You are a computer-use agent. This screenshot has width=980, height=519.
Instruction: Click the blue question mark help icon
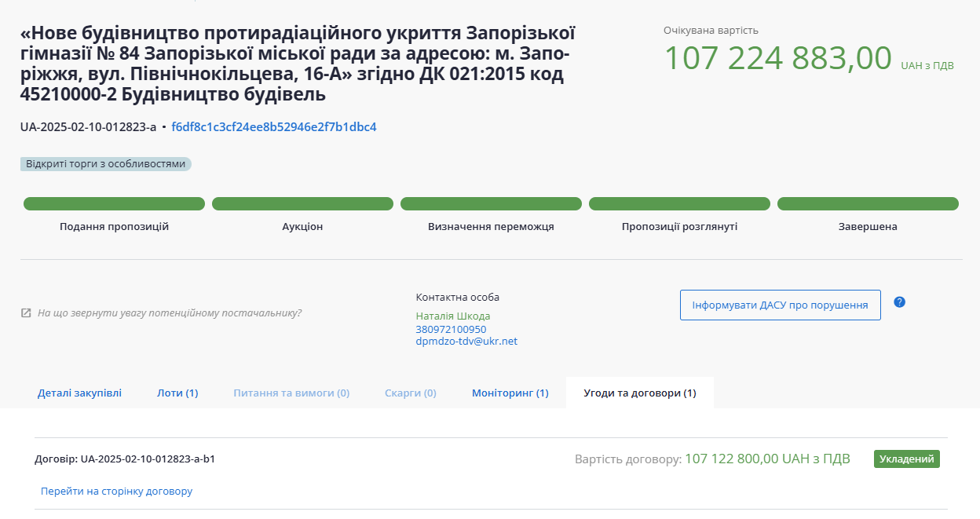(900, 302)
